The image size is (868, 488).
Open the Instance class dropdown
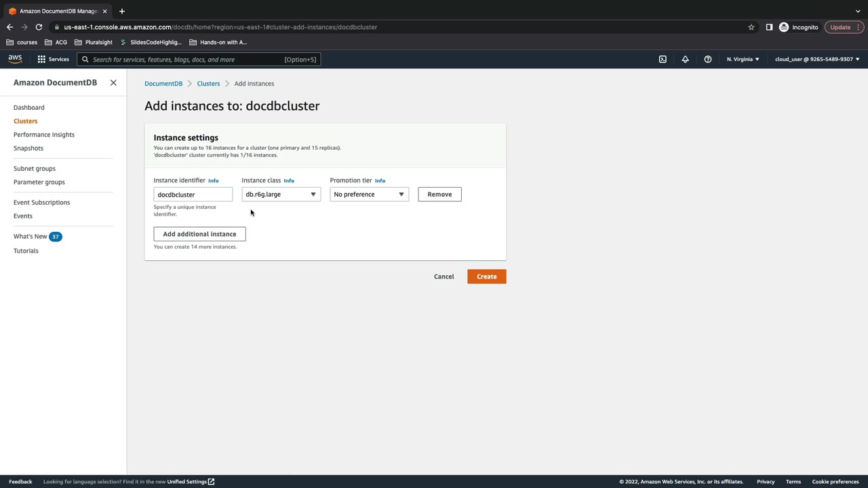click(281, 195)
